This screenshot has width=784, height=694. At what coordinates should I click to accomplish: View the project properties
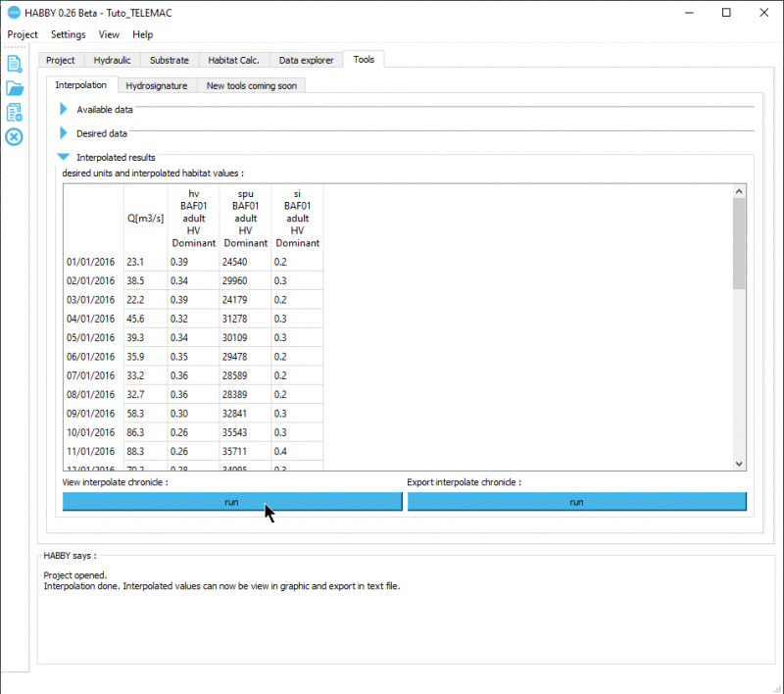[13, 112]
